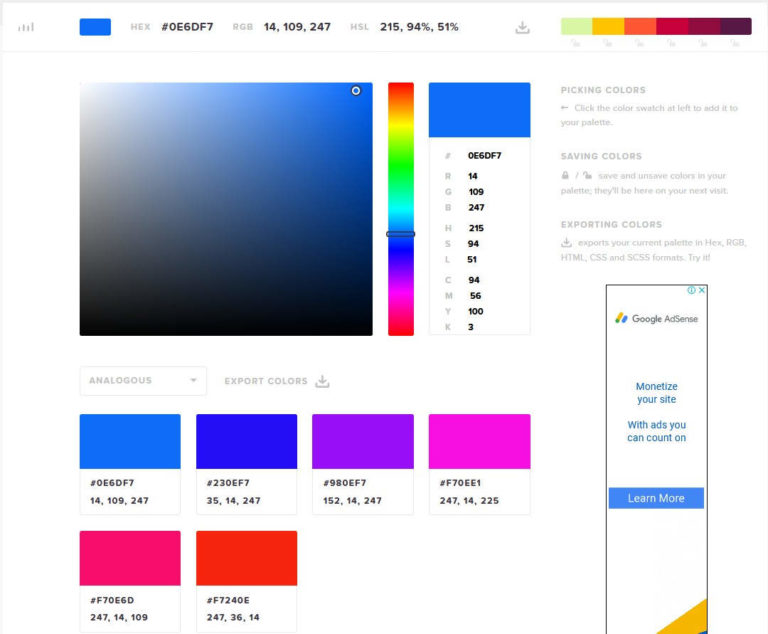This screenshot has height=634, width=768.
Task: Select the orange palette swatch in top bar
Action: pyautogui.click(x=640, y=26)
